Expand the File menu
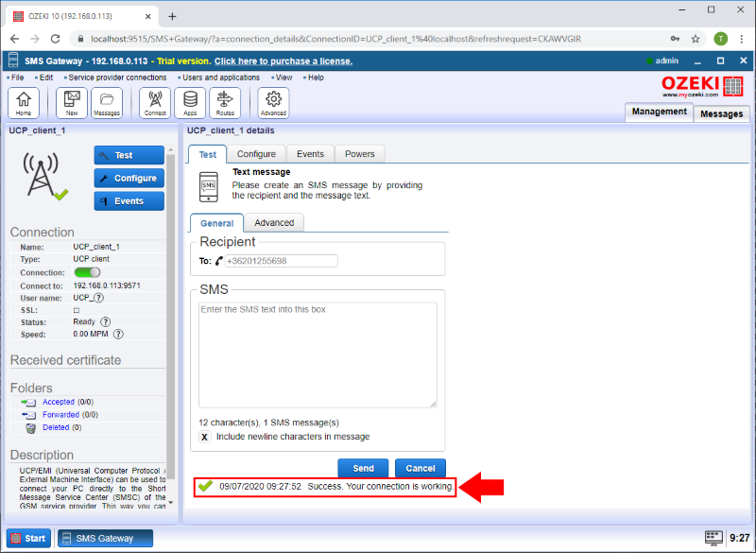Viewport: 756px width, 553px height. [x=16, y=78]
